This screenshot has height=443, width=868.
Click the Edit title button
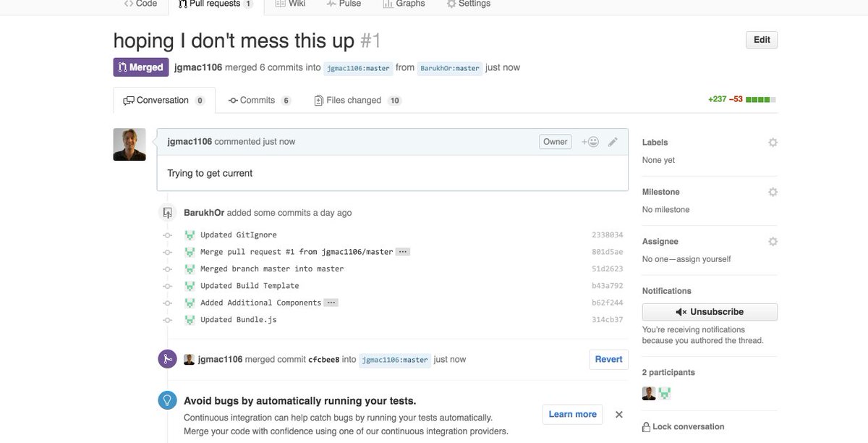[762, 40]
